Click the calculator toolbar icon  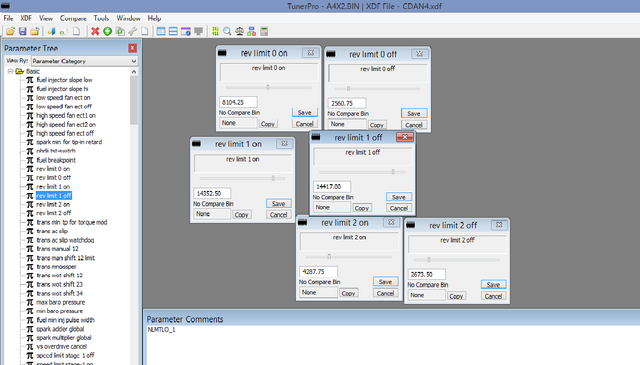(x=264, y=31)
